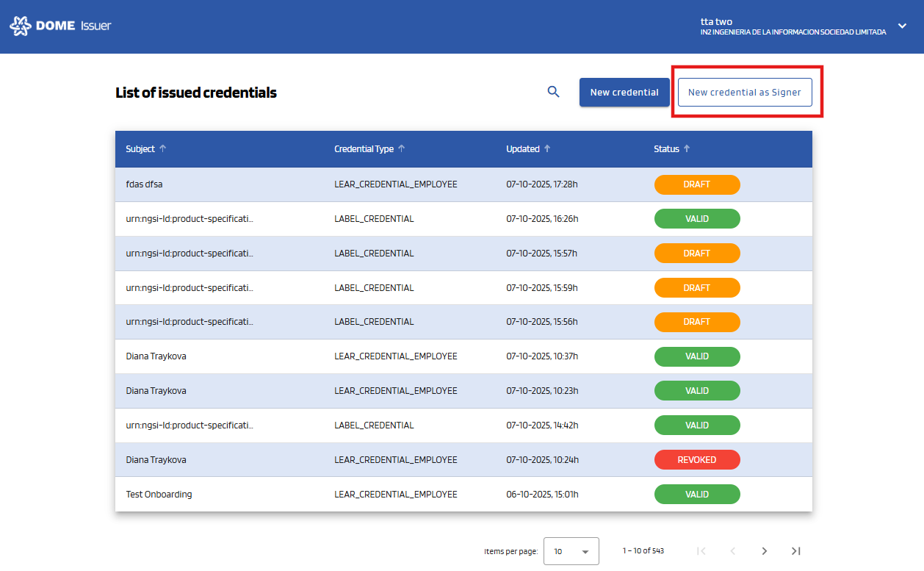Sort by Status column arrow

pos(687,148)
